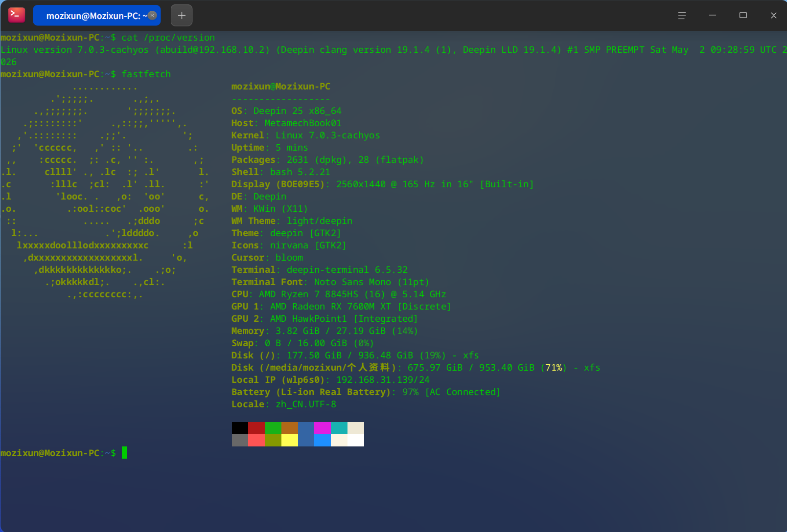This screenshot has width=787, height=532.
Task: Click the local IP address 192.168.31.139/24
Action: click(383, 380)
